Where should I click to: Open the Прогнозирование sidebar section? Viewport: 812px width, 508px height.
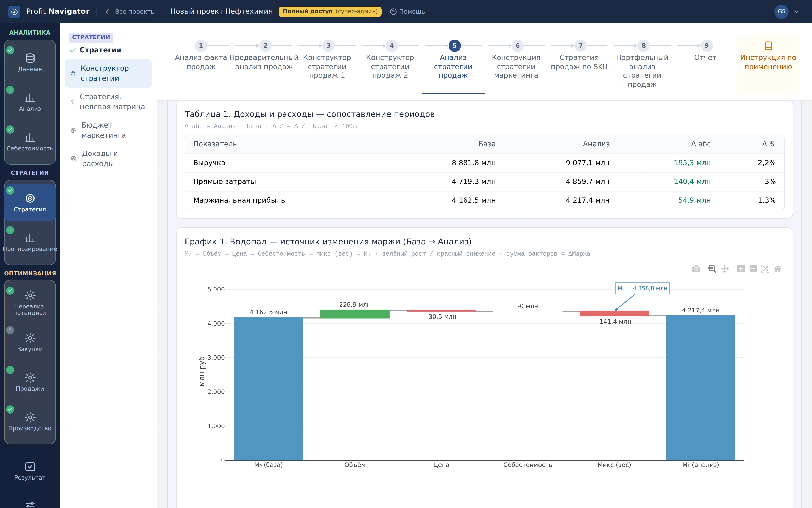pyautogui.click(x=30, y=243)
